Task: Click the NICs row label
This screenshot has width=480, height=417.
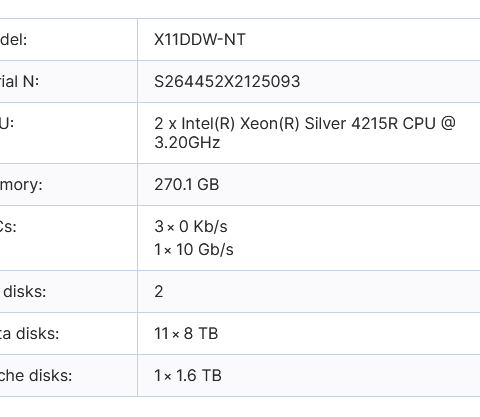Action: (x=8, y=227)
